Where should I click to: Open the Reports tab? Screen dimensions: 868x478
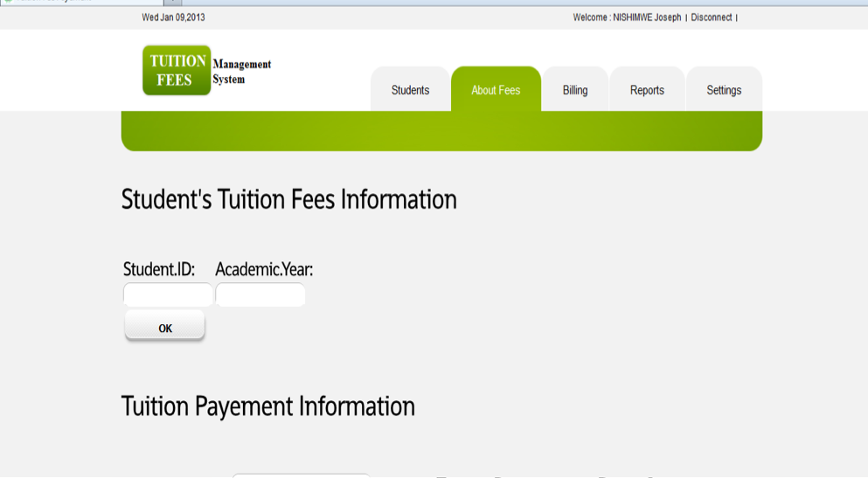point(647,89)
